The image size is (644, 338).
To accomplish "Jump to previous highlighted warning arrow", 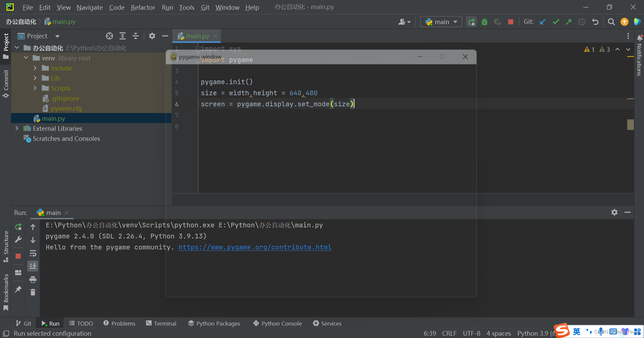I will [x=617, y=49].
